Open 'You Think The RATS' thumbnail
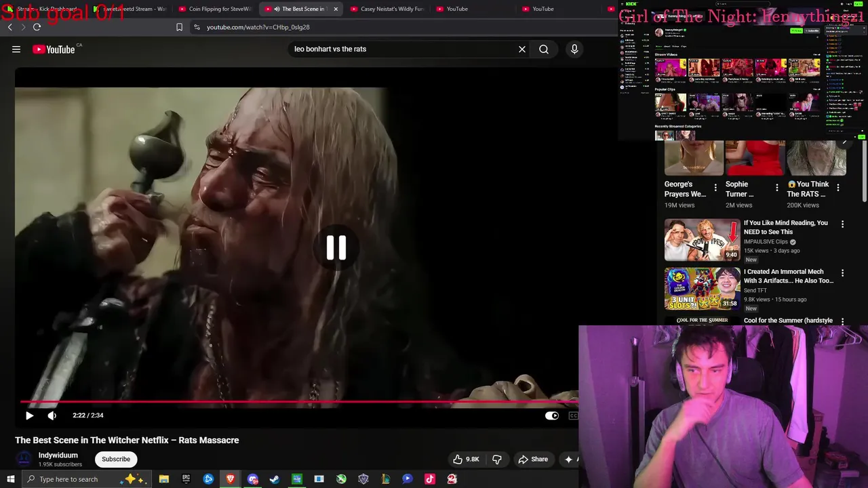 tap(816, 158)
